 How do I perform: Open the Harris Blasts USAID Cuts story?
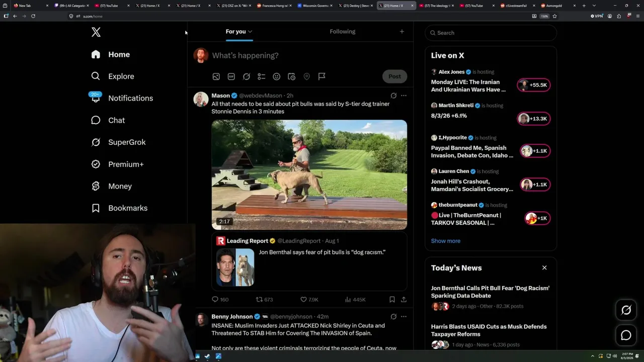point(489,330)
